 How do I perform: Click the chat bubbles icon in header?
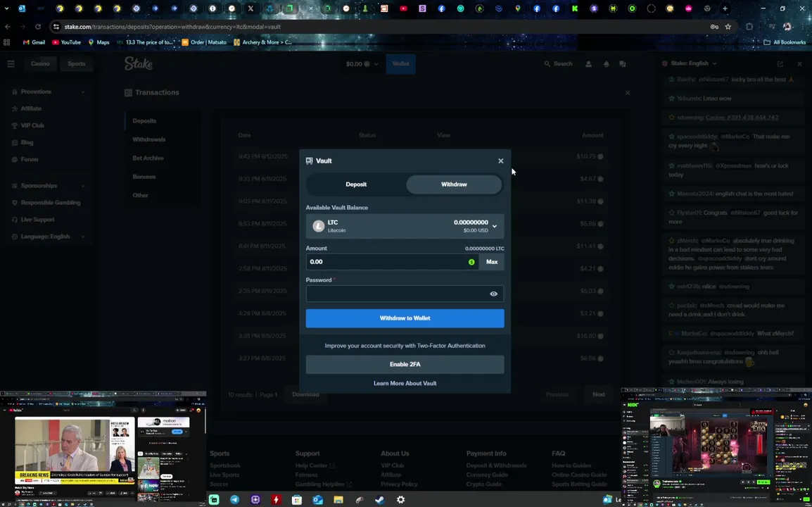pyautogui.click(x=623, y=64)
